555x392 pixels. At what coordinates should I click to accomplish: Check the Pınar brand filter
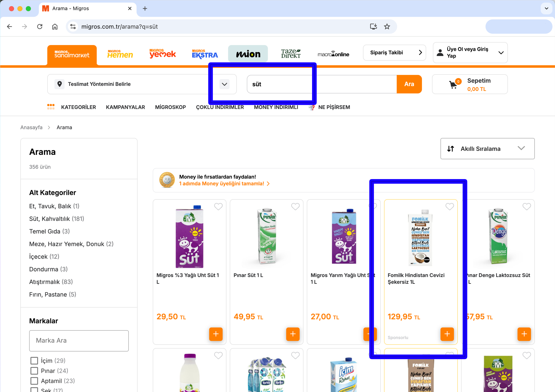tap(34, 371)
